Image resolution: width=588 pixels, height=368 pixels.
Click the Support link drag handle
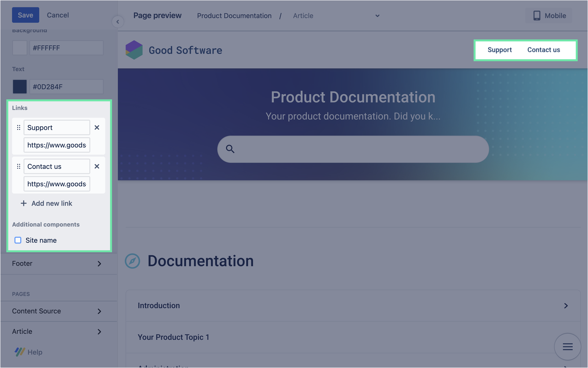click(18, 127)
